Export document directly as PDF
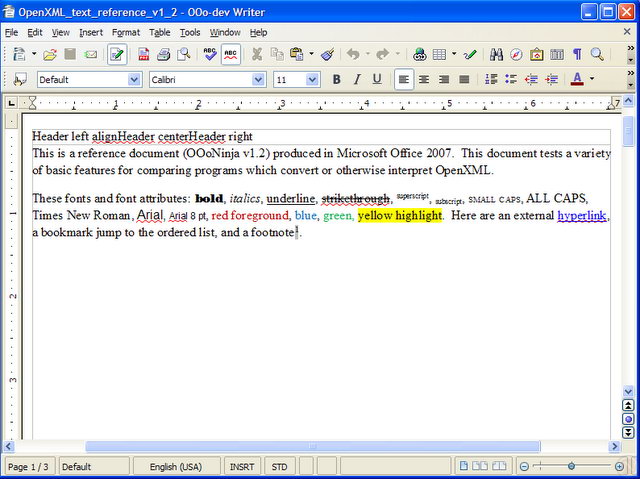 pyautogui.click(x=143, y=54)
